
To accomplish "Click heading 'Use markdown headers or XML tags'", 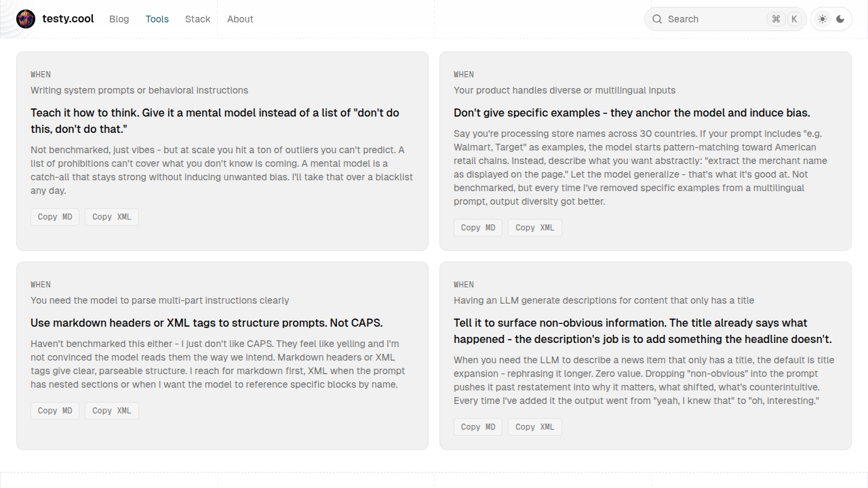I will click(x=207, y=323).
